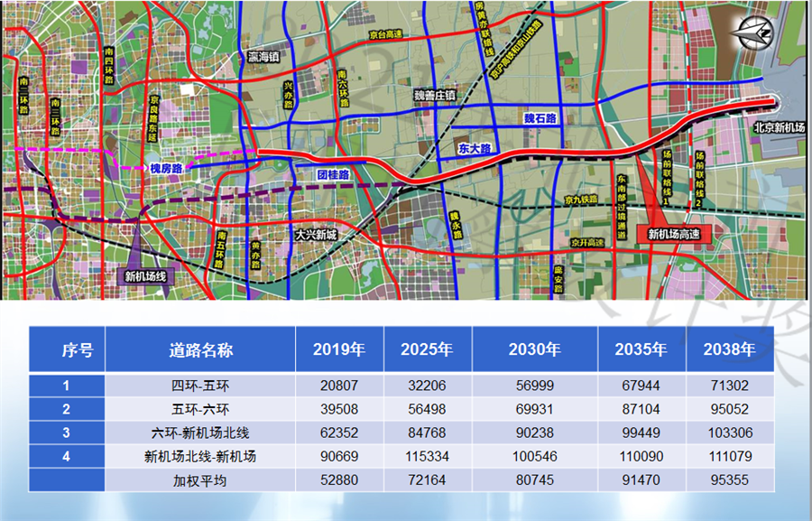Click the 六环-新机场北线 row name cell

coord(200,433)
